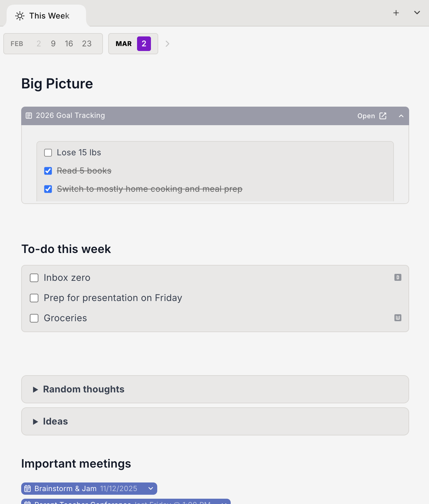Click the D badge icon on Inbox zero

[398, 277]
